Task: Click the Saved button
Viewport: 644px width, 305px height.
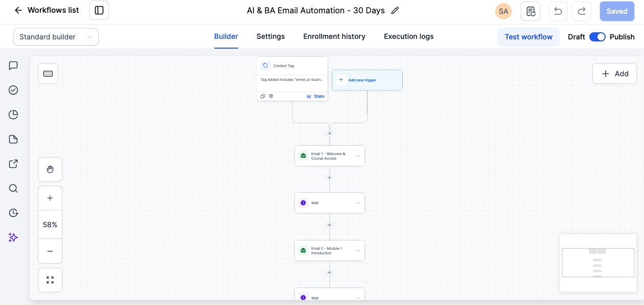Action: [x=617, y=11]
